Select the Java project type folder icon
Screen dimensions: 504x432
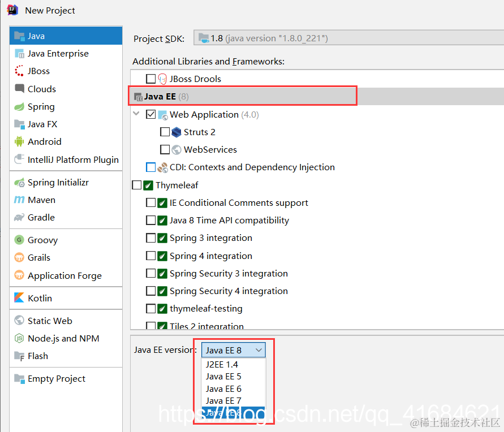(x=19, y=36)
